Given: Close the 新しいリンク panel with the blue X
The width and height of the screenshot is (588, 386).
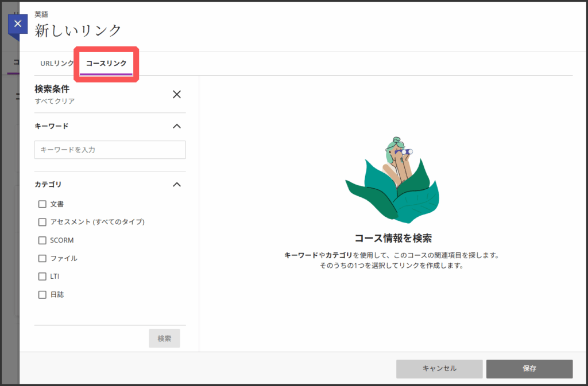Looking at the screenshot, I should [x=18, y=24].
